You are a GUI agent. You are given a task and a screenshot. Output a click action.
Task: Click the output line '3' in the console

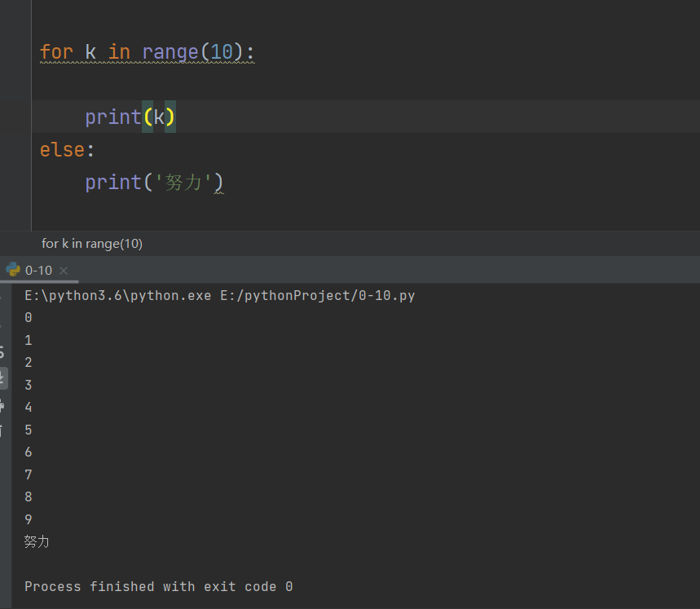(29, 385)
